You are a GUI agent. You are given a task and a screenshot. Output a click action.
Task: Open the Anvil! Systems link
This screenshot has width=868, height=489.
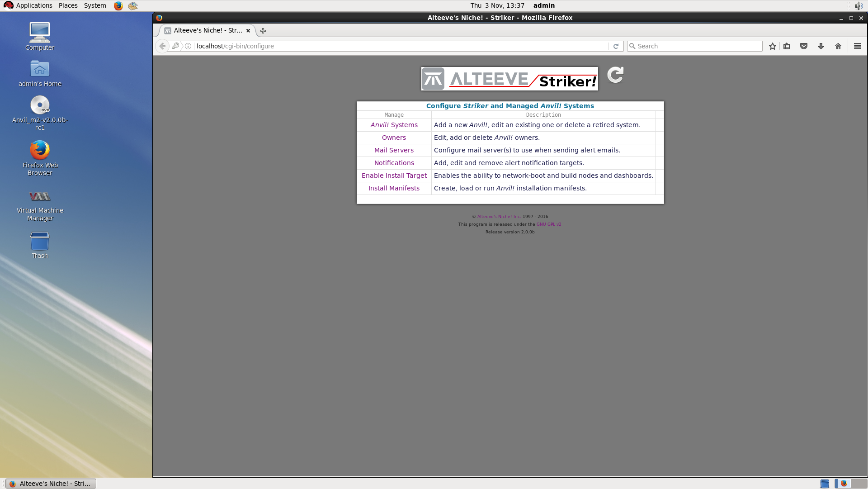(394, 125)
